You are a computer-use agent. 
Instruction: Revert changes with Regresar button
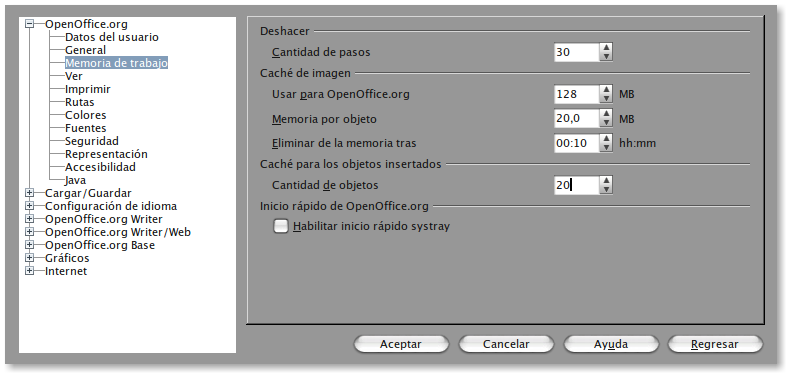point(715,344)
